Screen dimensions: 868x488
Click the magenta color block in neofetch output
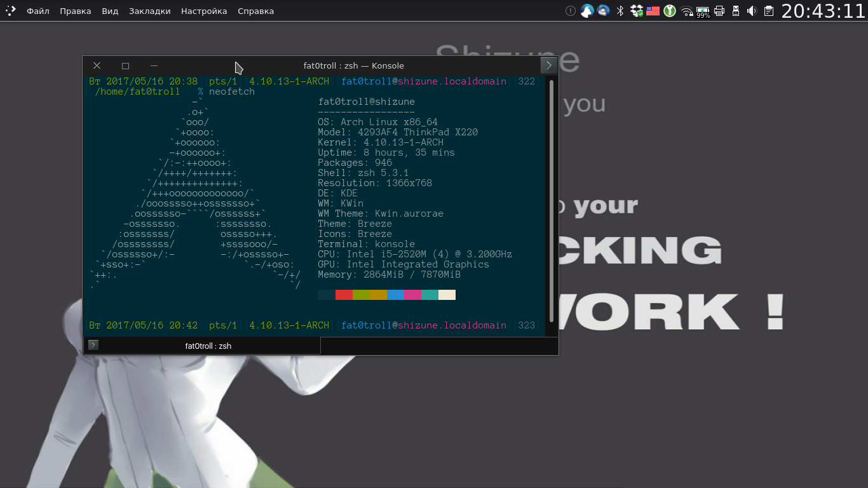[x=412, y=295]
